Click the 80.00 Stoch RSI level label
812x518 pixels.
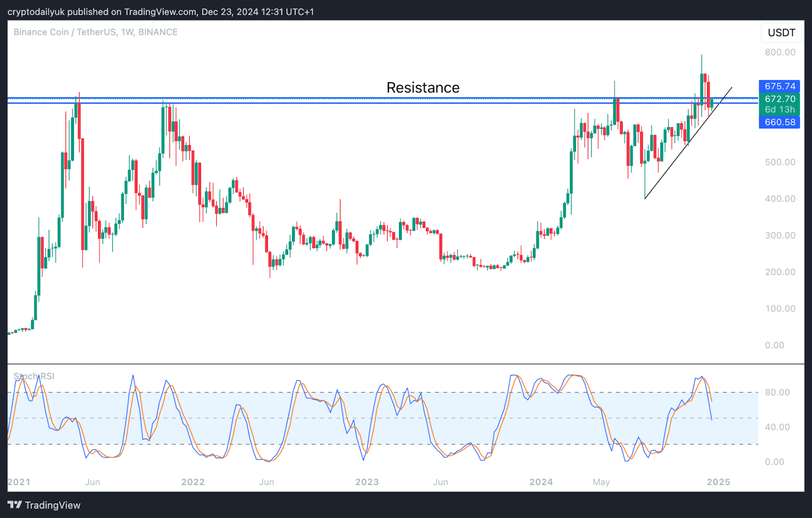click(777, 392)
